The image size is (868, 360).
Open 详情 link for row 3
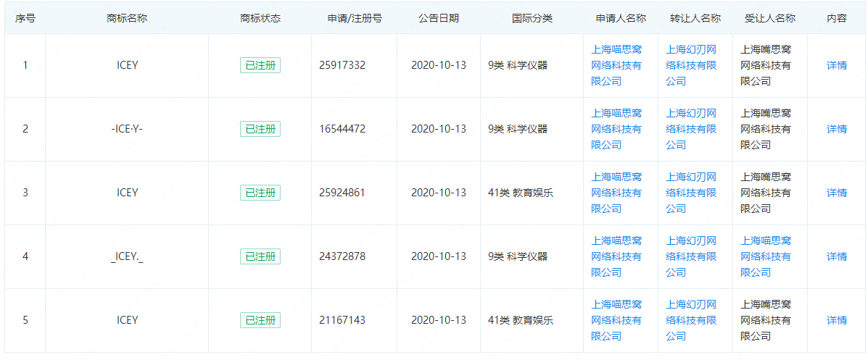836,193
